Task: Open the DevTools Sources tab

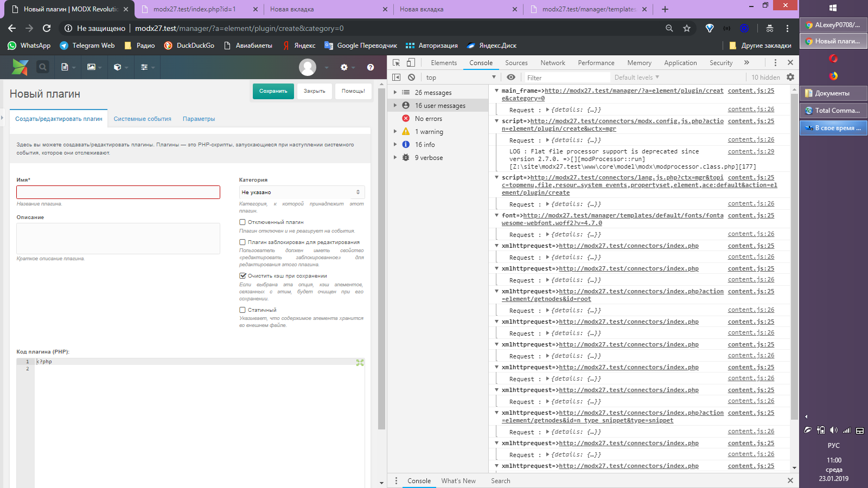Action: (x=516, y=63)
